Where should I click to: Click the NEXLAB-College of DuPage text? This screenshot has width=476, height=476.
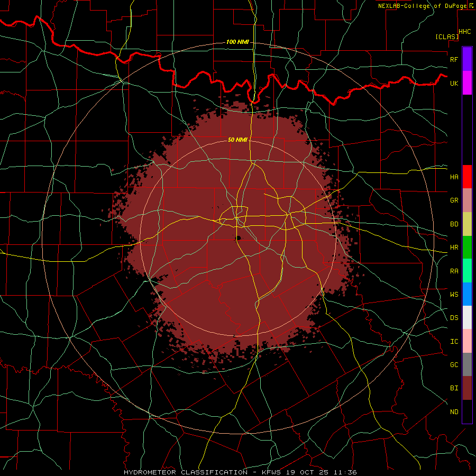click(x=422, y=6)
